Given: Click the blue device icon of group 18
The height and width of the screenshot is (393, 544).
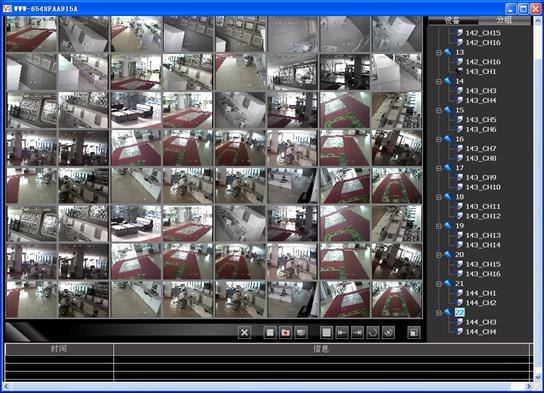Looking at the screenshot, I should tap(448, 196).
